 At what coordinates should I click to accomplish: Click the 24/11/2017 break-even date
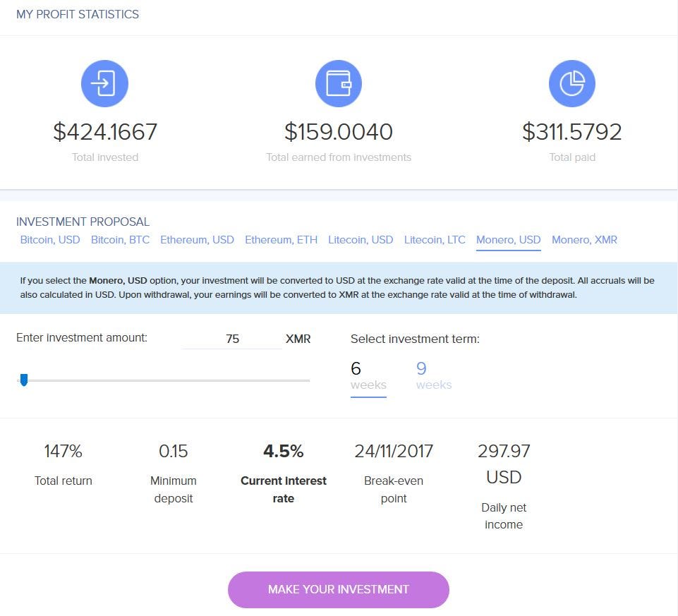394,451
